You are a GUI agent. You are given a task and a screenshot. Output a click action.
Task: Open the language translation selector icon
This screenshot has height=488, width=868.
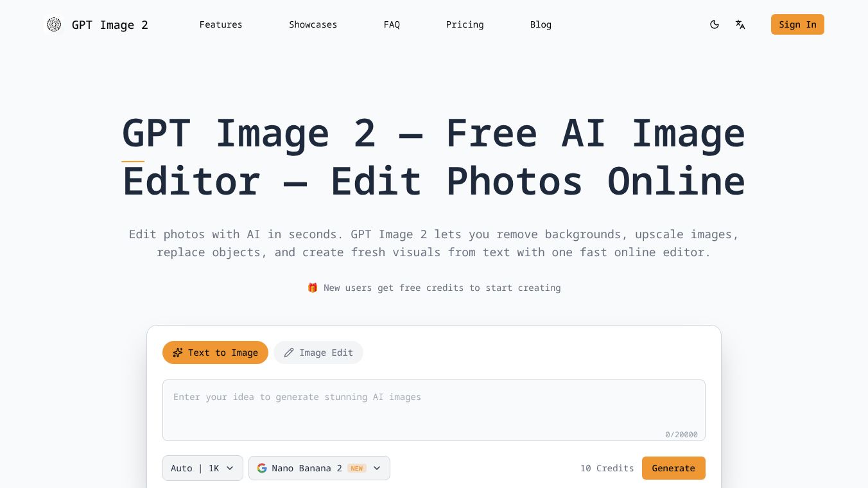[740, 25]
